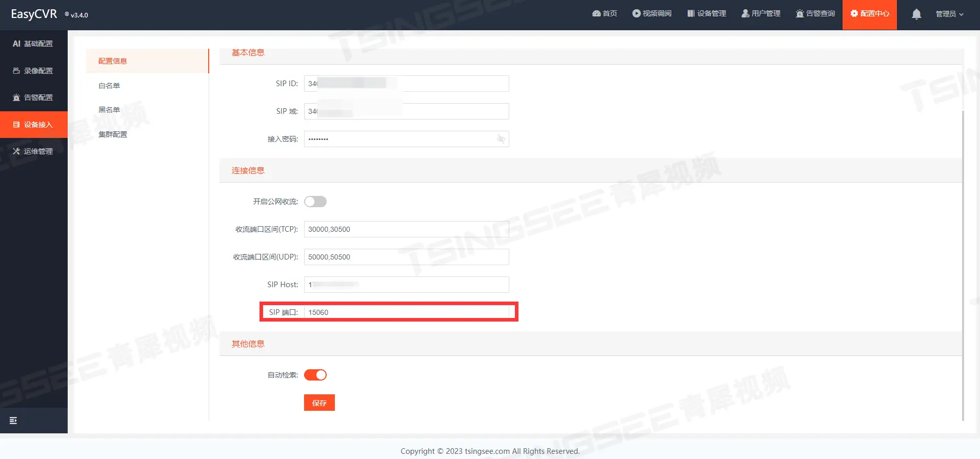Open 录像配置 in the sidebar

tap(34, 71)
